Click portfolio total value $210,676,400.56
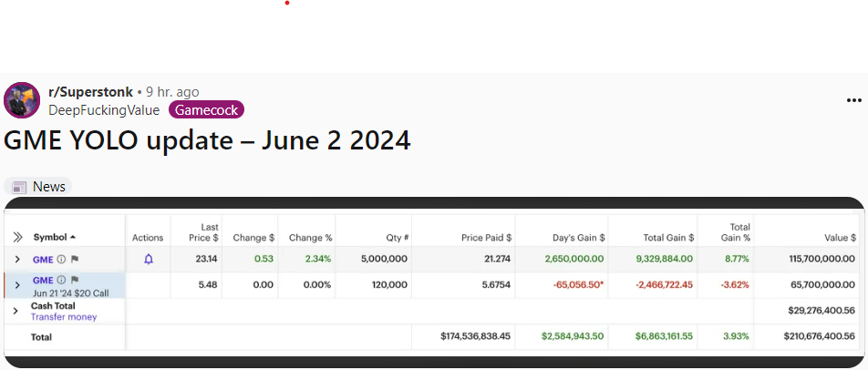This screenshot has width=868, height=370. 820,336
